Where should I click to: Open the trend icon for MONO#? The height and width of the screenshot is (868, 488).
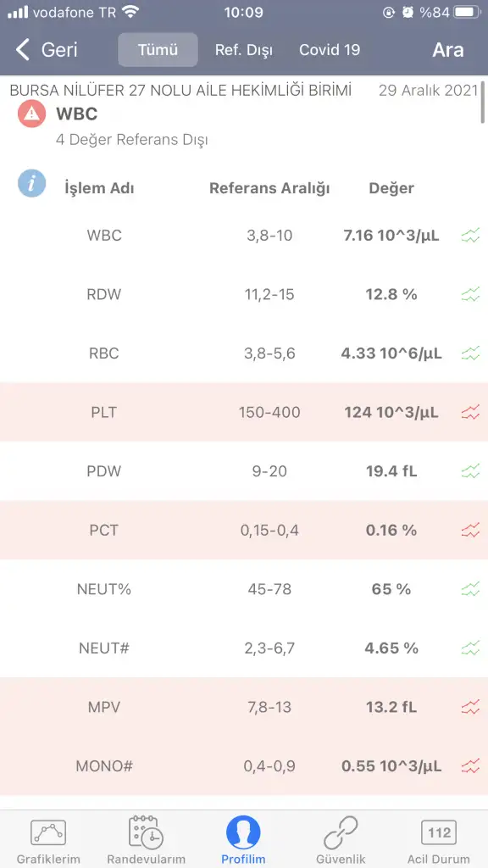470,766
